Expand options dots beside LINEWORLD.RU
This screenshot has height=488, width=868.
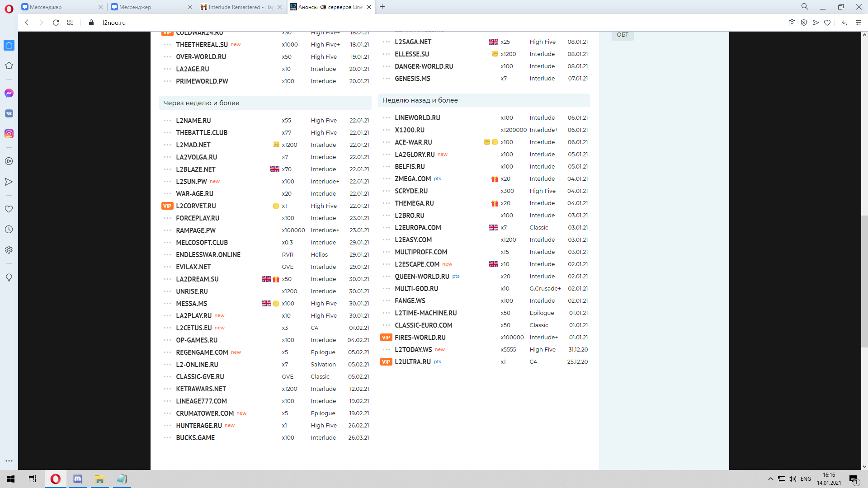coord(386,118)
